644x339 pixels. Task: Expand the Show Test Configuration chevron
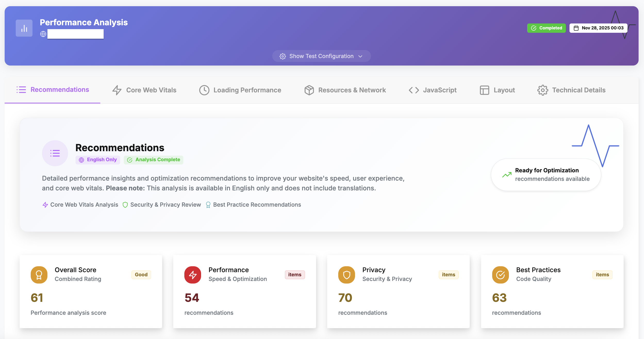point(360,56)
